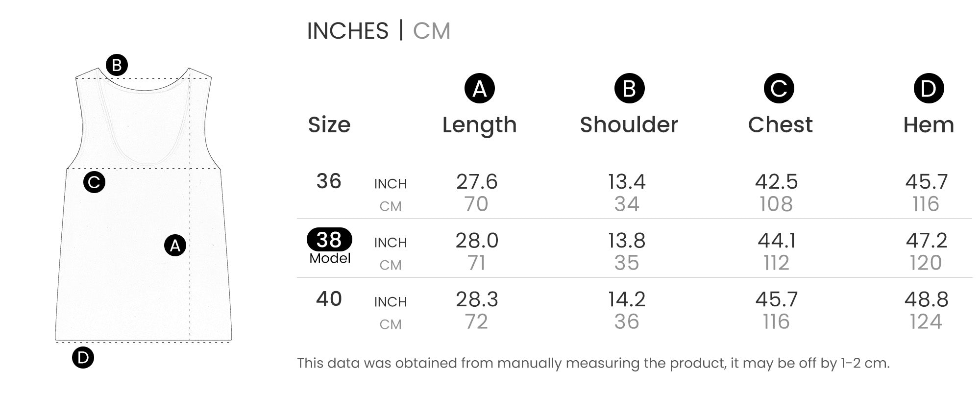The image size is (980, 395).
Task: Click the B badge on the tank top diagram
Action: coord(117,65)
